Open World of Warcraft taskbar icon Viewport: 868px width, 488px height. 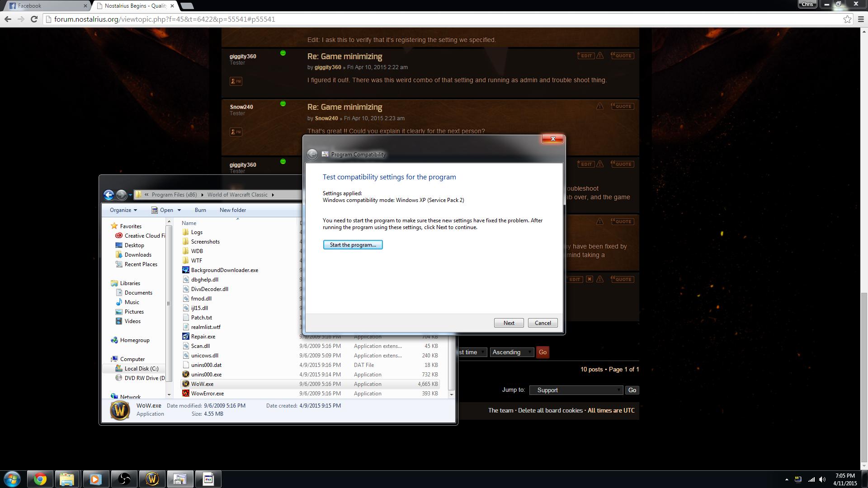(x=152, y=479)
